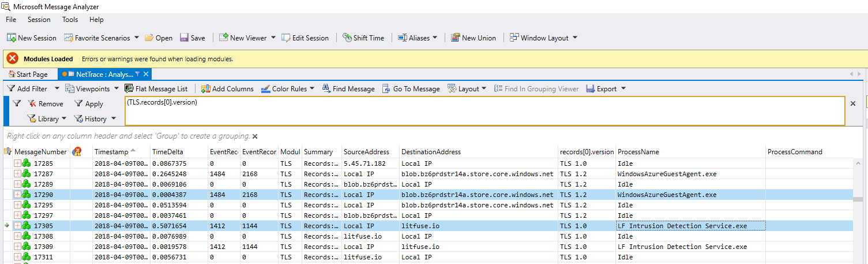Image resolution: width=868 pixels, height=264 pixels.
Task: Click Flat Message List
Action: 156,88
